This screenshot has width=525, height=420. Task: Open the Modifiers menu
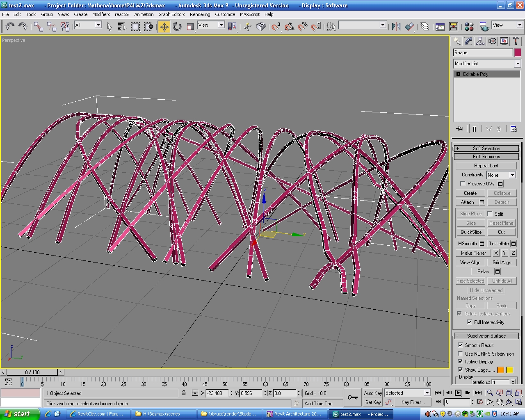click(x=101, y=14)
